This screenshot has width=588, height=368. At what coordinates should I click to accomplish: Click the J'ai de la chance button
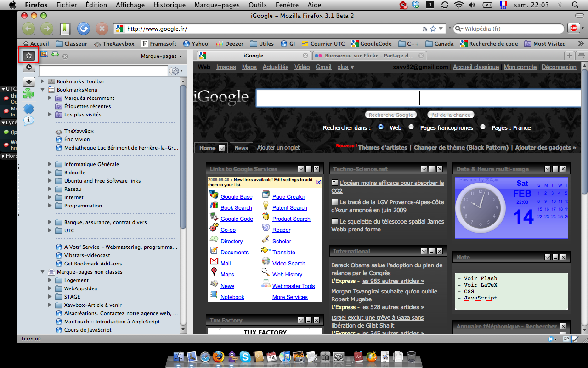451,115
